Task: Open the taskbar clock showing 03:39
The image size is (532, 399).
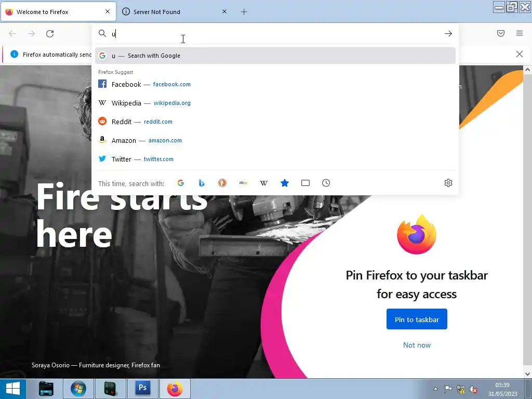Action: coord(502,389)
